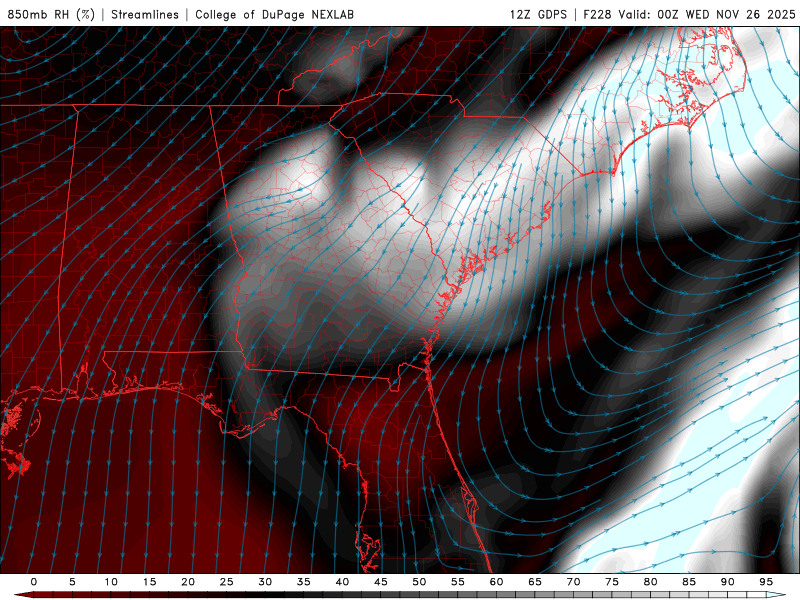The width and height of the screenshot is (800, 600).
Task: Select the '60' colorbar scale label
Action: pos(496,582)
